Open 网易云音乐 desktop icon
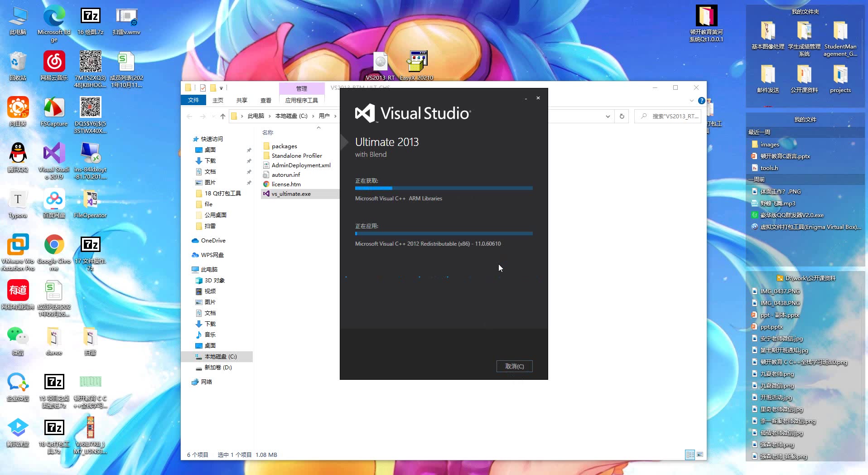This screenshot has height=475, width=868. (54, 66)
